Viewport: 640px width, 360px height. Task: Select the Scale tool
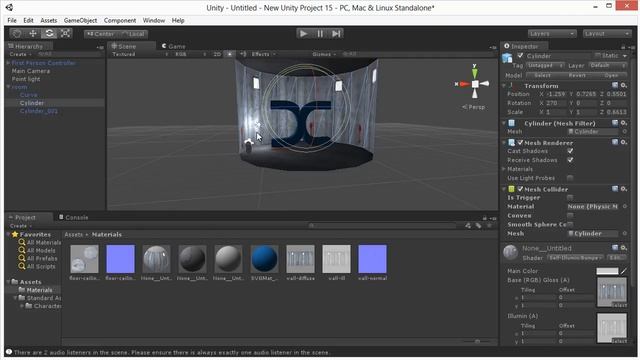65,34
